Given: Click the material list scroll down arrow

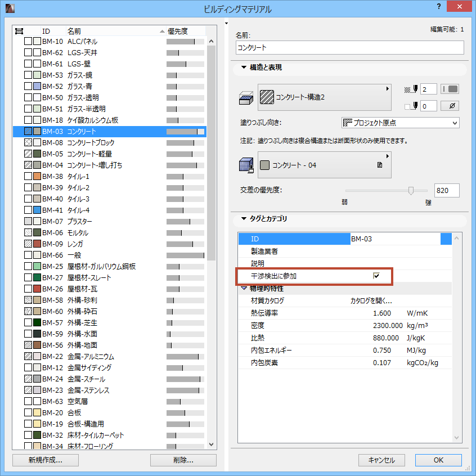Looking at the screenshot, I should pyautogui.click(x=212, y=444).
